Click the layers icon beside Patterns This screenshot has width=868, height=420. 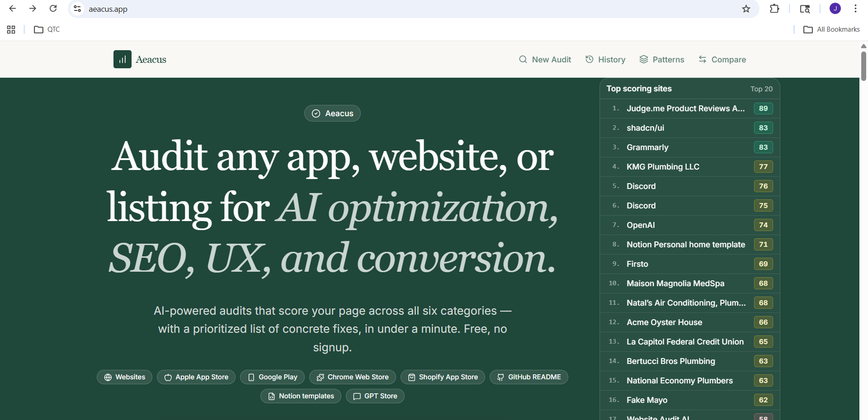[x=644, y=59]
